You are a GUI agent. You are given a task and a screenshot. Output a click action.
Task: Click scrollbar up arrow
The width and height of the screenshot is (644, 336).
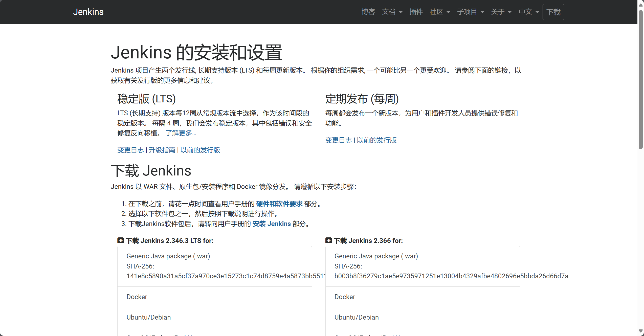tap(640, 5)
